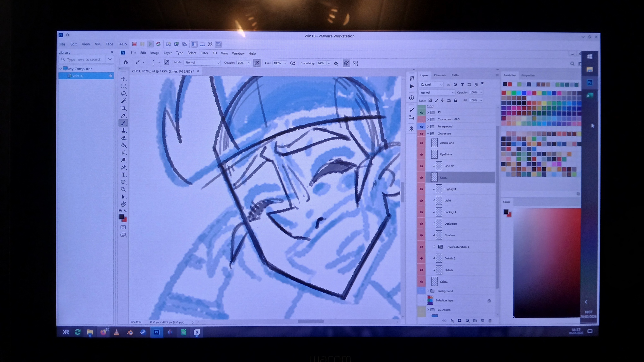Screen dimensions: 644x362
Task: Hide the EyeShine layer
Action: [421, 154]
